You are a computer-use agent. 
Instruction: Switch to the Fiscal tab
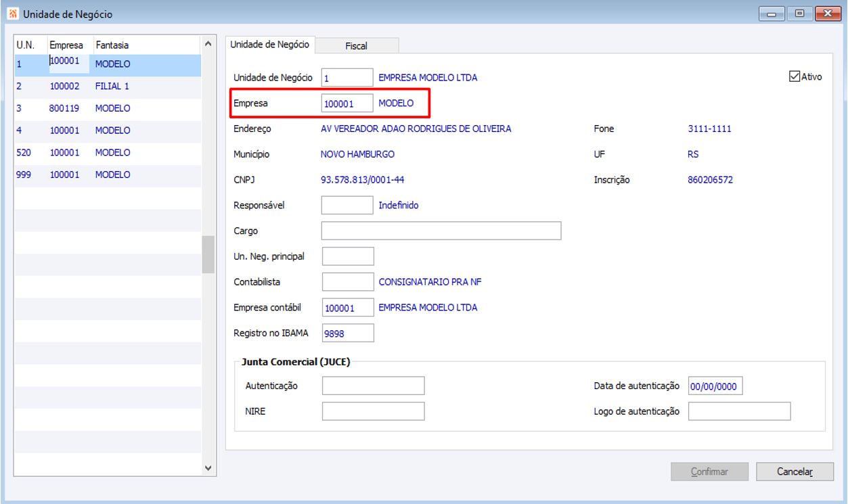coord(357,45)
